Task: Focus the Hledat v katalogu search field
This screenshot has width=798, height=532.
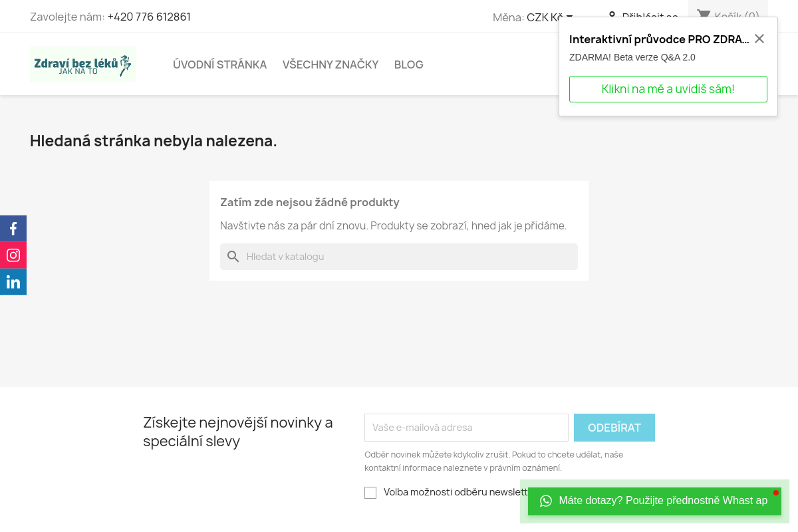Action: point(399,257)
